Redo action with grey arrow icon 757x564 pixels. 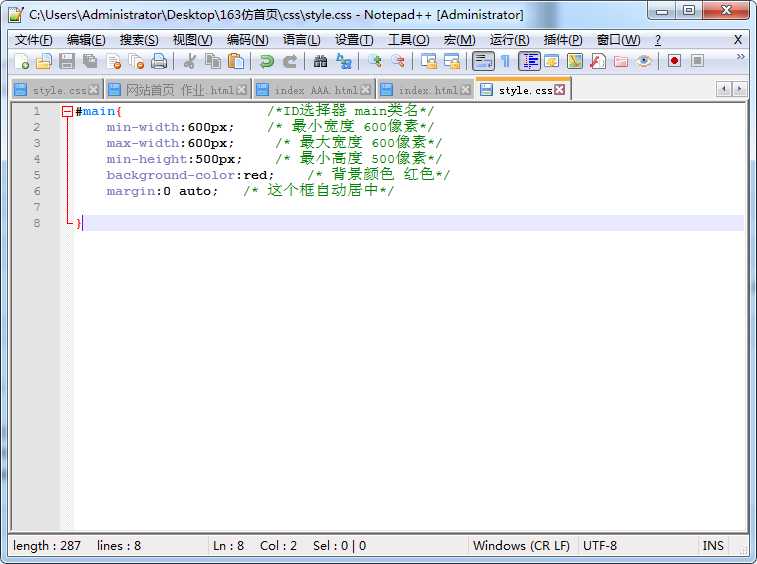pos(290,61)
